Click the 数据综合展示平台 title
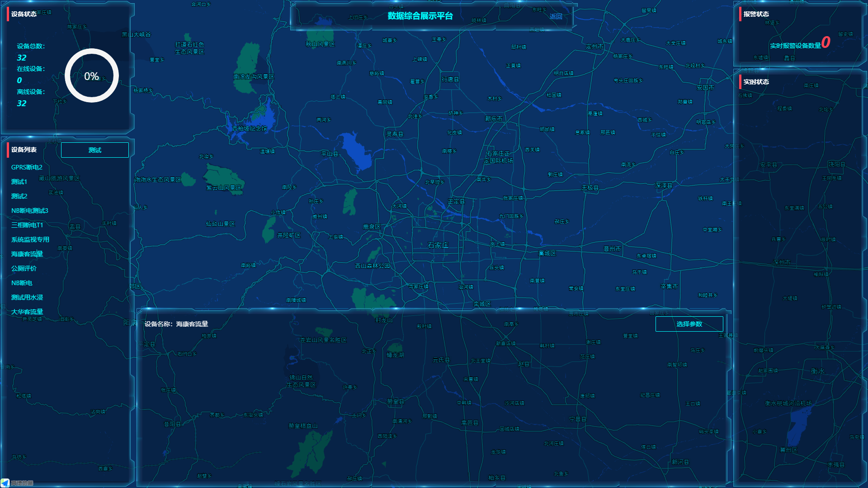The image size is (868, 488). coord(420,16)
